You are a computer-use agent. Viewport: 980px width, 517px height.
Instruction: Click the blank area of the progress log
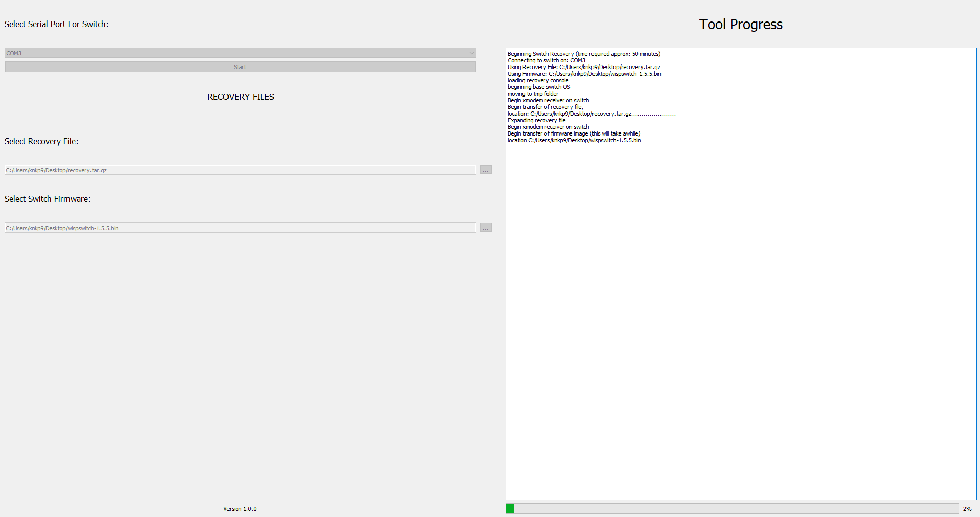pyautogui.click(x=740, y=317)
